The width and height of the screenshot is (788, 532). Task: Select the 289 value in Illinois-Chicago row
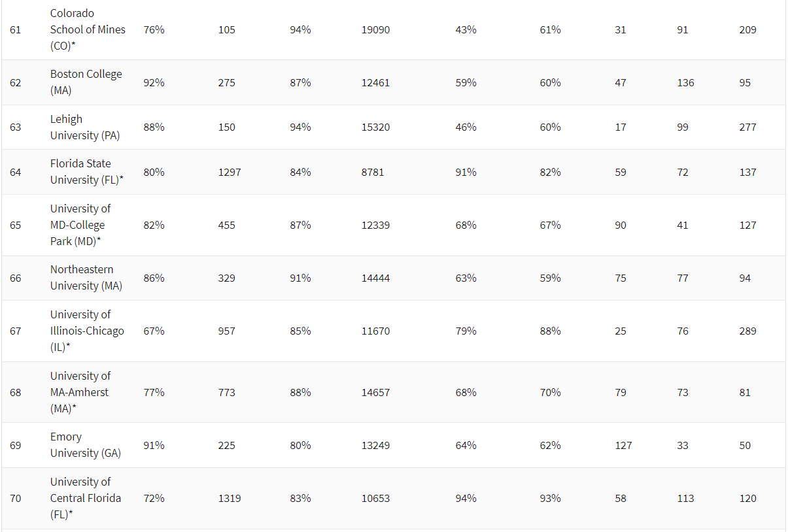[747, 331]
